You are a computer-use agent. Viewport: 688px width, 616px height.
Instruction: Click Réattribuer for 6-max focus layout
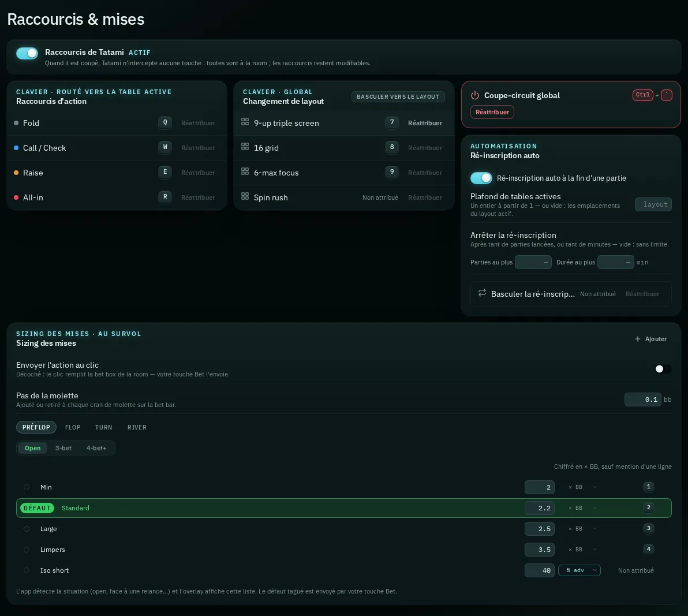[425, 173]
